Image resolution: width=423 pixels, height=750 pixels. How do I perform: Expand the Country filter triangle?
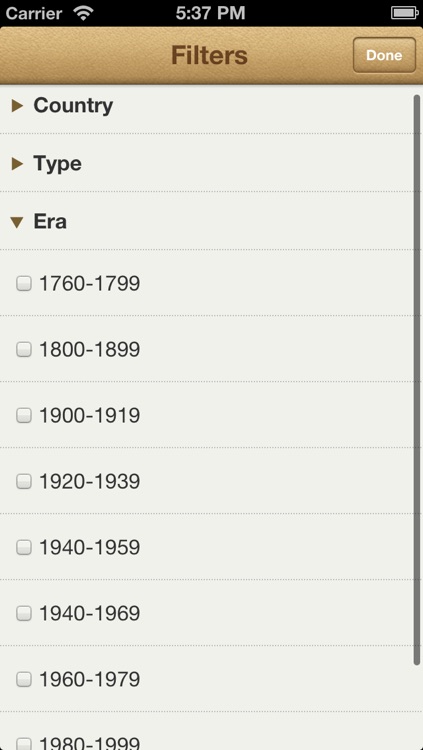(18, 106)
